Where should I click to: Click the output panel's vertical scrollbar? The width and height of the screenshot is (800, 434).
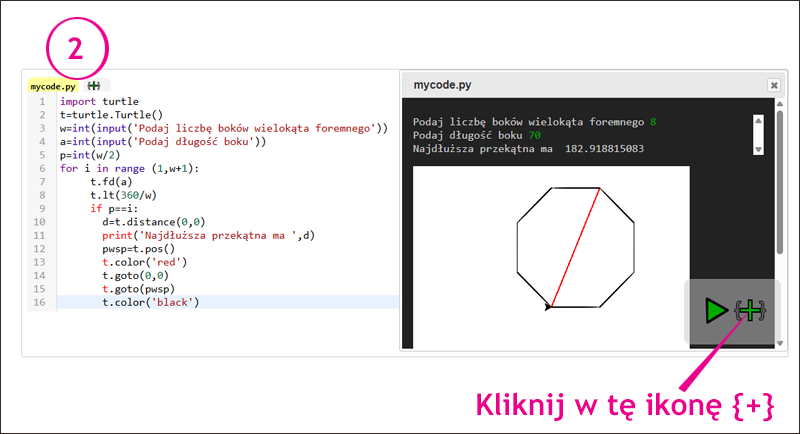(x=759, y=134)
